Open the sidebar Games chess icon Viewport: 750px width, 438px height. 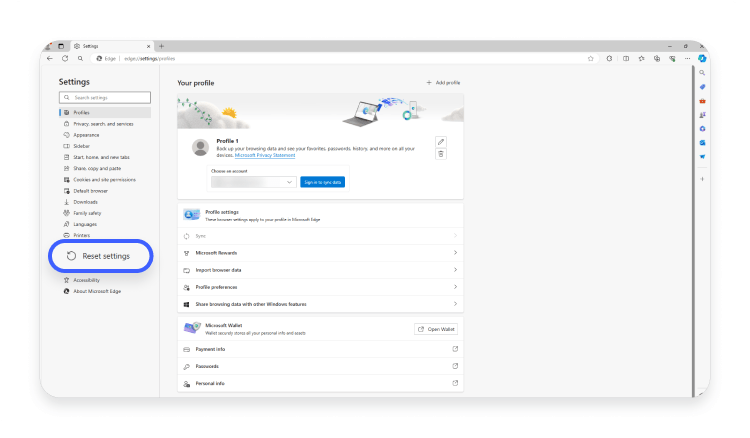point(702,115)
